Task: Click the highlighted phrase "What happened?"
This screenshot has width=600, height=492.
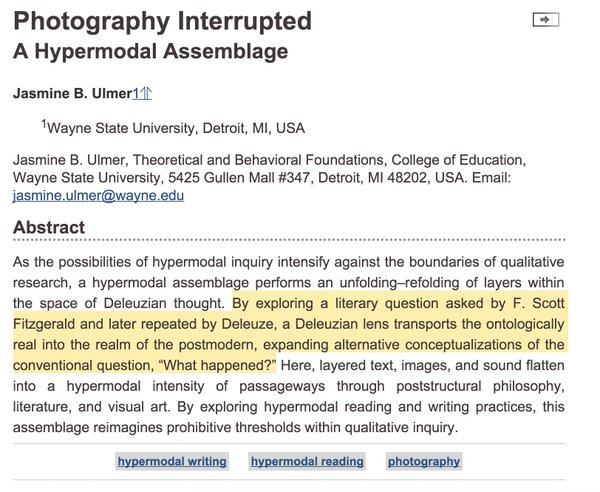Action: point(217,365)
